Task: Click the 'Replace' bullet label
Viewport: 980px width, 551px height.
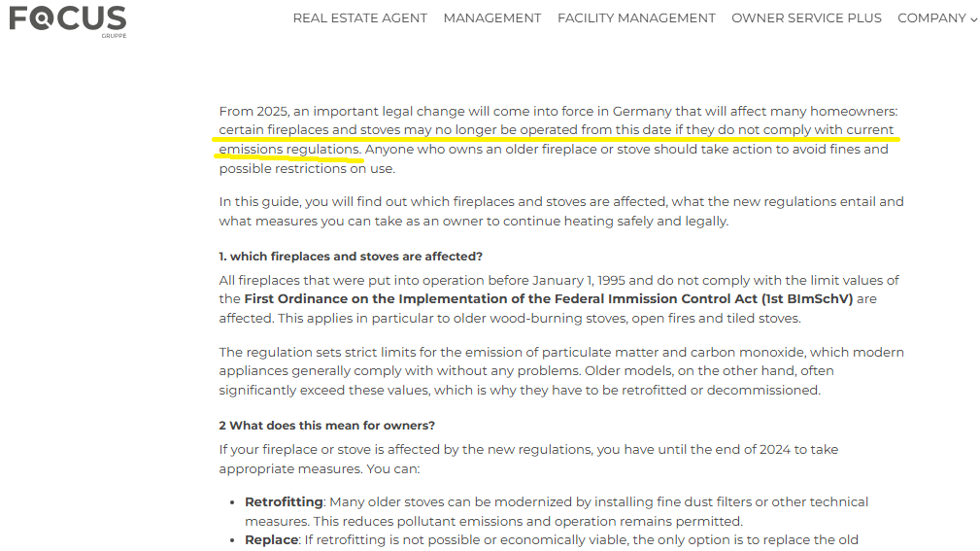Action: coord(272,539)
